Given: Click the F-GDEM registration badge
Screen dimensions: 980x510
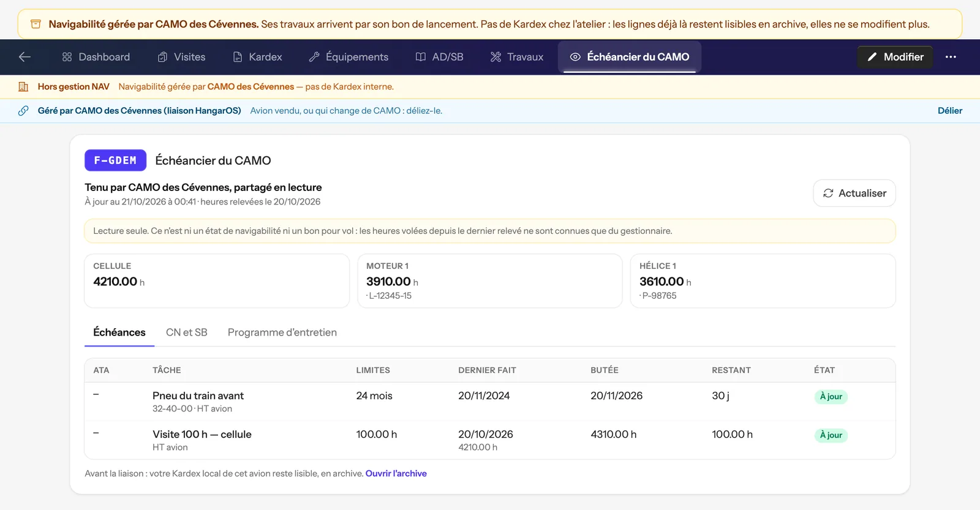Looking at the screenshot, I should coord(115,160).
